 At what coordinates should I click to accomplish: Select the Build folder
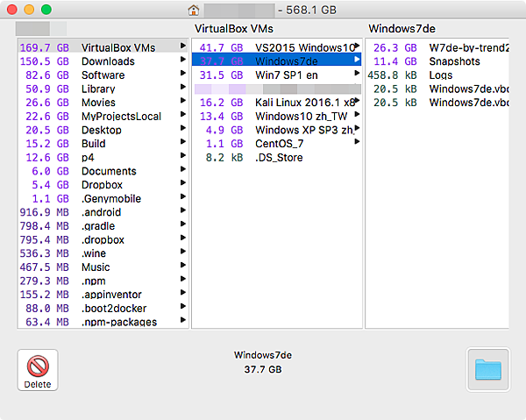tap(103, 144)
